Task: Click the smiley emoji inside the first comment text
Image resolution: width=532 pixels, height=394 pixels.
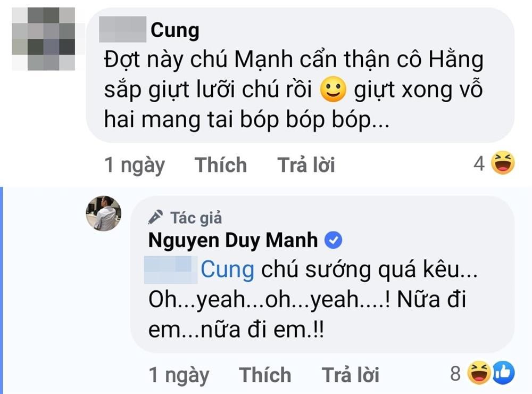Action: click(x=332, y=89)
